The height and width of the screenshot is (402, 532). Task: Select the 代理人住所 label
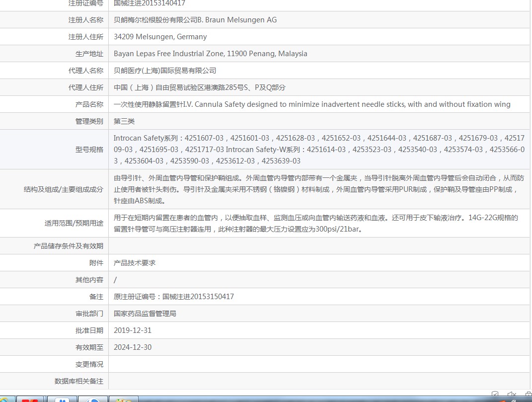point(86,87)
